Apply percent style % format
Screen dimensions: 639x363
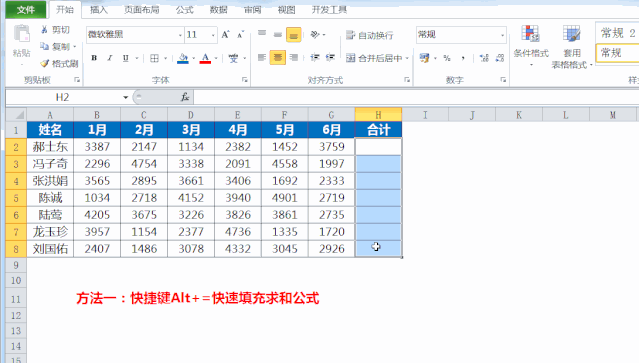point(447,58)
